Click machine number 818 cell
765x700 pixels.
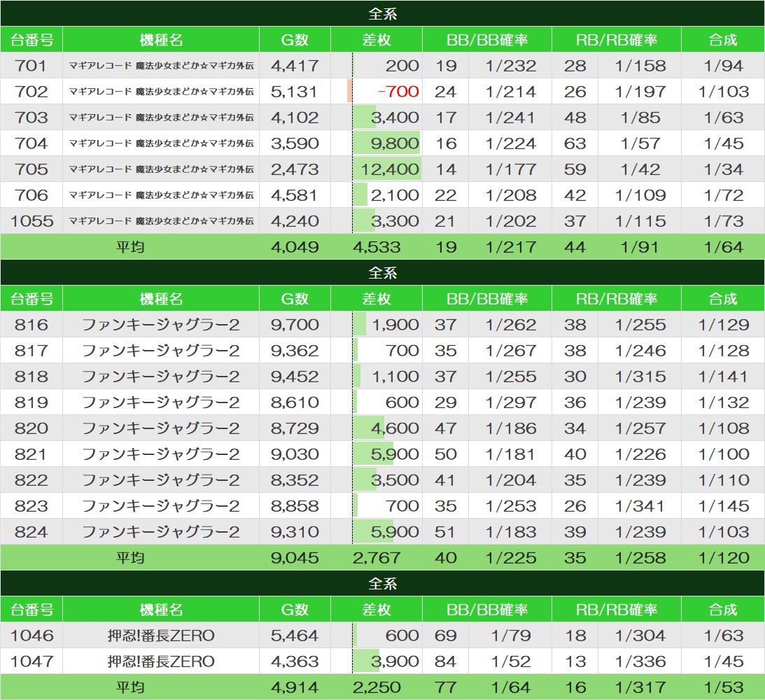(31, 376)
